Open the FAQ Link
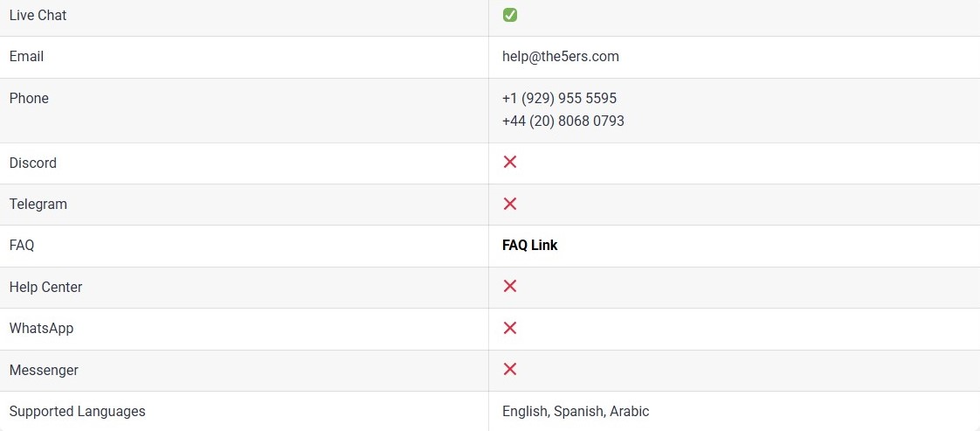This screenshot has height=431, width=980. point(530,245)
